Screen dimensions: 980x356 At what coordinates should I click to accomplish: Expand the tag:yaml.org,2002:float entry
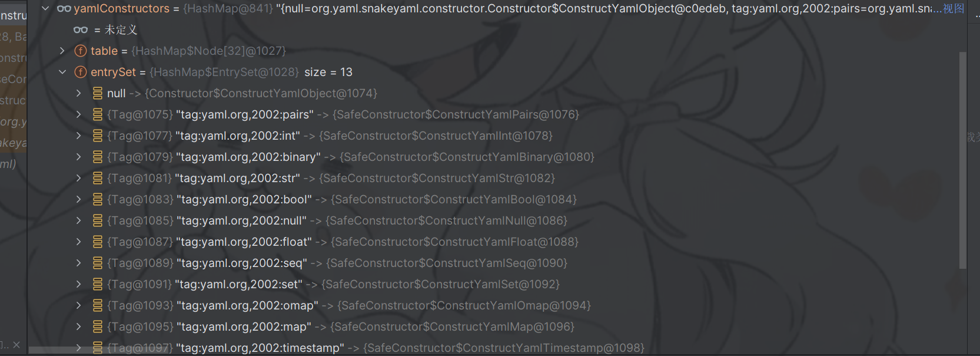(x=79, y=242)
